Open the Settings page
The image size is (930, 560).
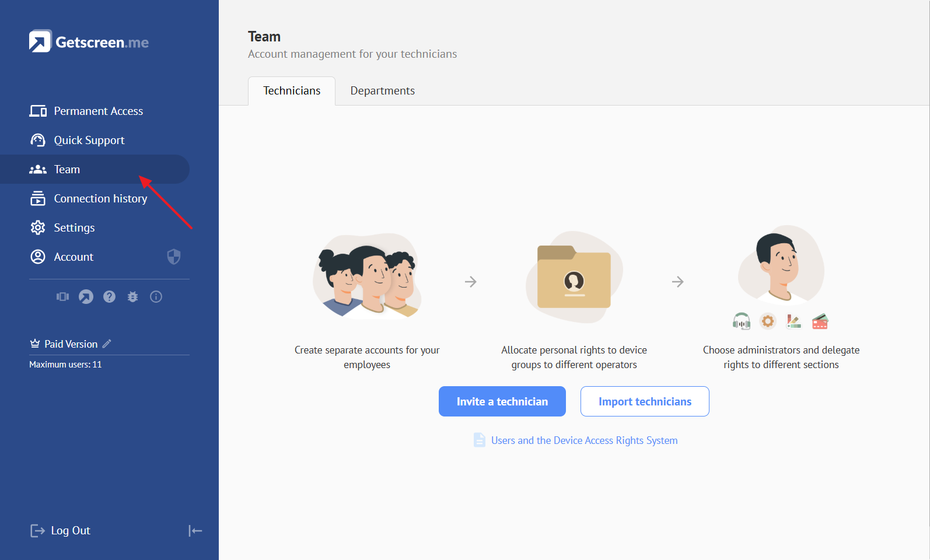click(74, 228)
